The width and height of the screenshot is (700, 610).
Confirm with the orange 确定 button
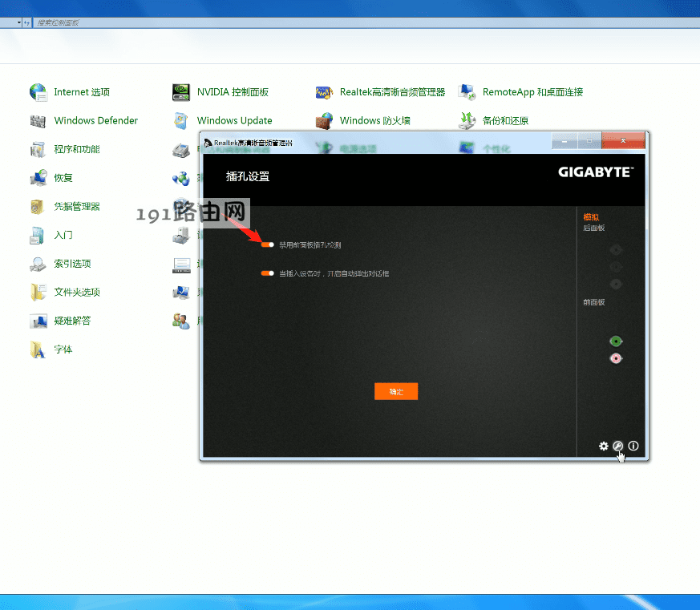click(x=396, y=391)
